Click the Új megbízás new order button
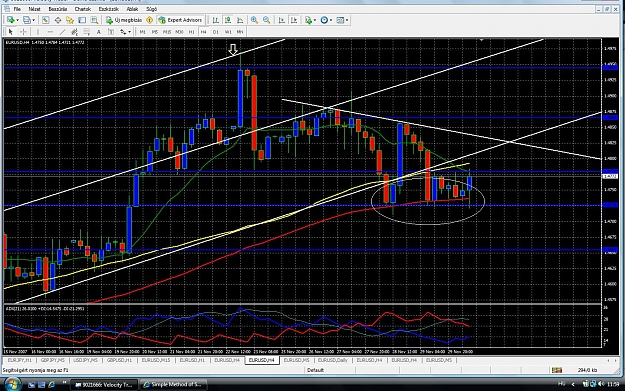The height and width of the screenshot is (391, 625). pyautogui.click(x=124, y=20)
